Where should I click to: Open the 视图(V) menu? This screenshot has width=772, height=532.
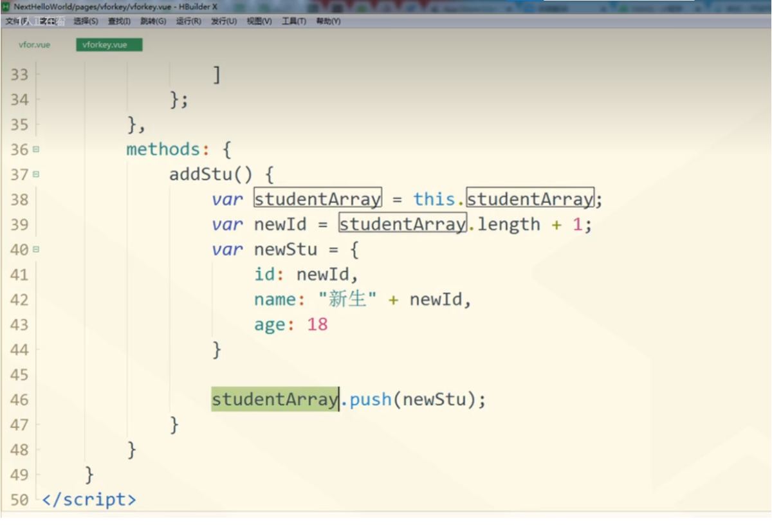pyautogui.click(x=259, y=21)
